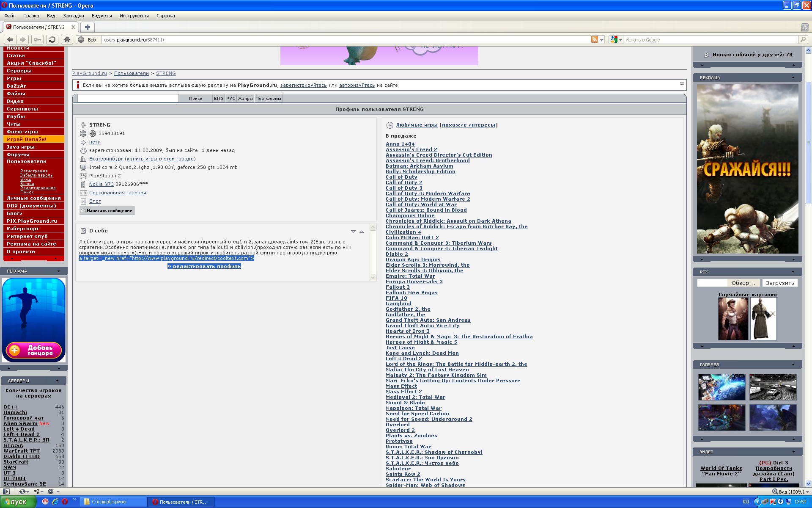
Task: Click the Написать сообщение button
Action: point(107,210)
